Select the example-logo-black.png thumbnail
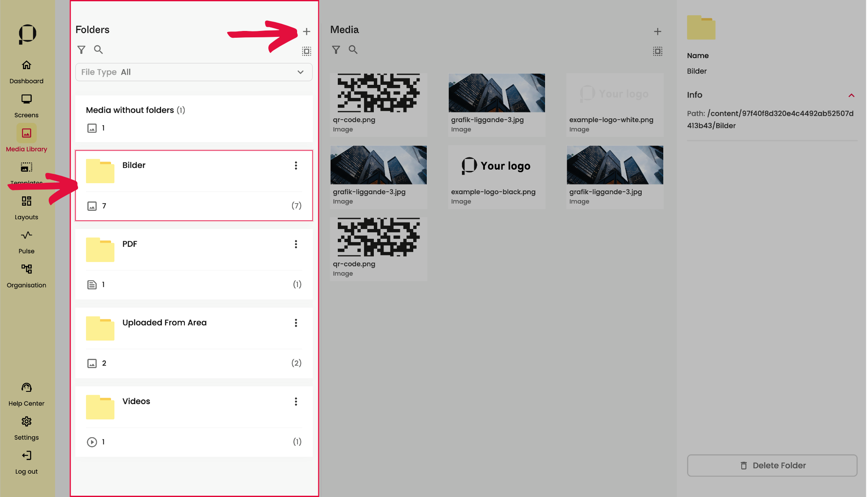This screenshot has height=497, width=868. [496, 165]
